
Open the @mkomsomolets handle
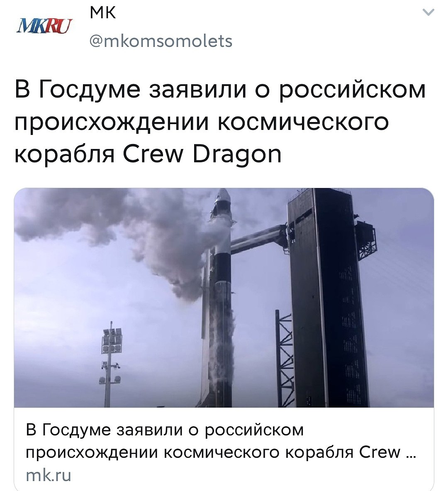click(x=161, y=41)
